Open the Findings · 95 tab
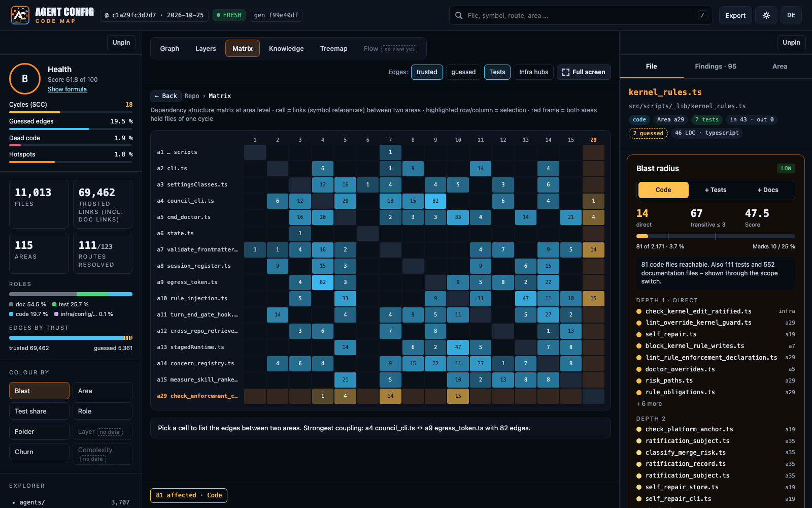This screenshot has width=812, height=508. (716, 66)
